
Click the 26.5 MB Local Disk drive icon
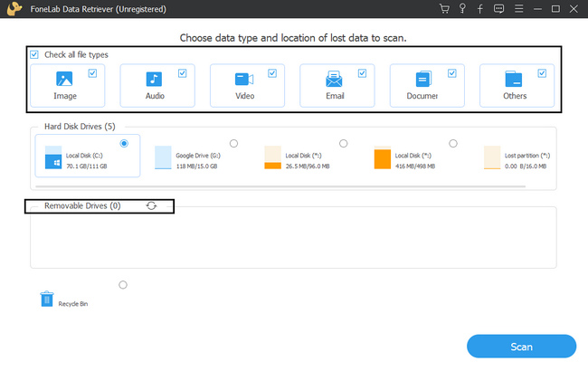pos(272,157)
